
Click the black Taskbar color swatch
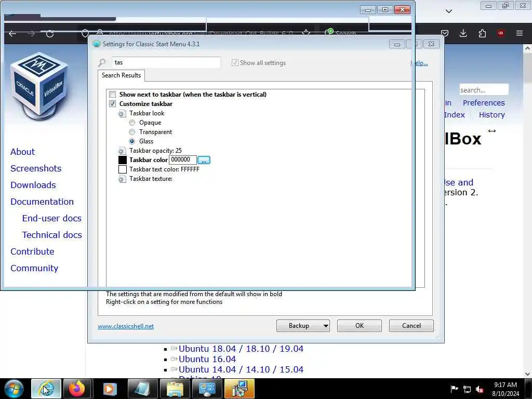[123, 160]
